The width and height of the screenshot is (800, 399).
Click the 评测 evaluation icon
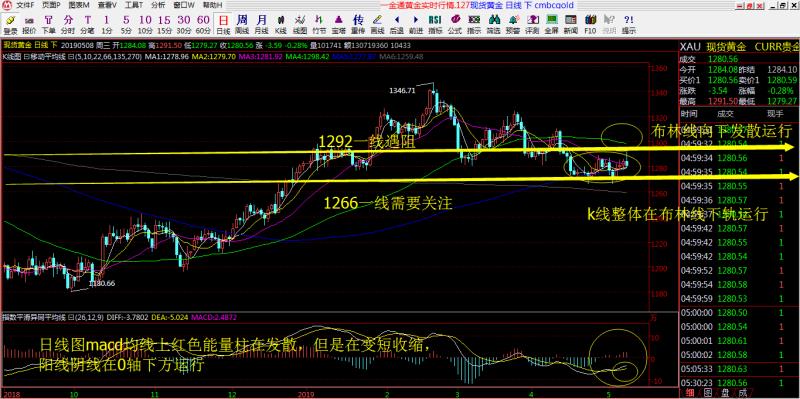[532, 24]
